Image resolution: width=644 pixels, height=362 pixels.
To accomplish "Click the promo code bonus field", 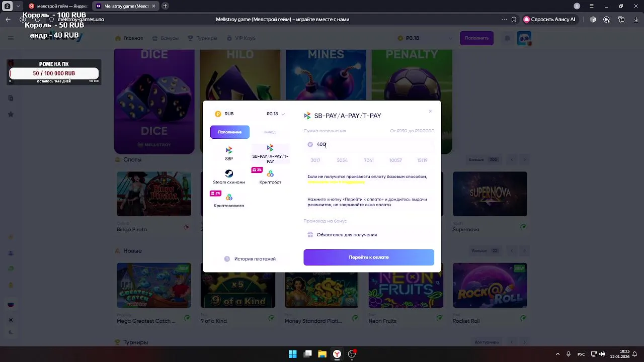I will coord(369,235).
